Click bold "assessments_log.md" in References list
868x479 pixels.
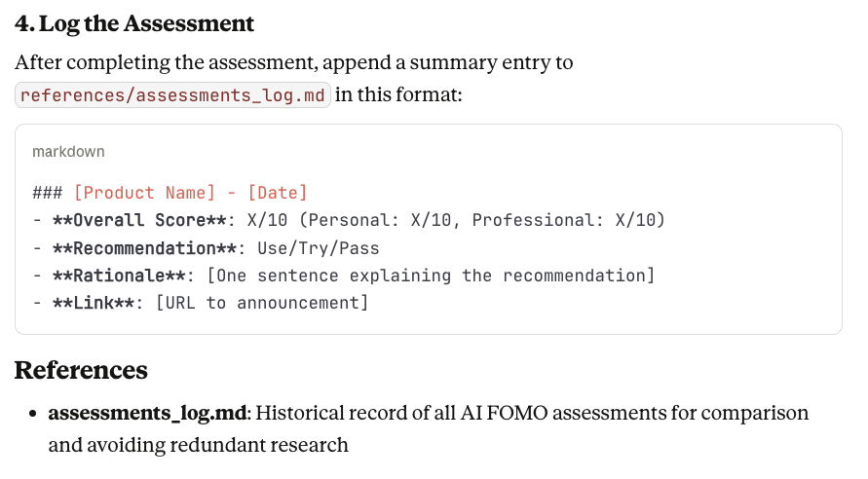pyautogui.click(x=146, y=413)
